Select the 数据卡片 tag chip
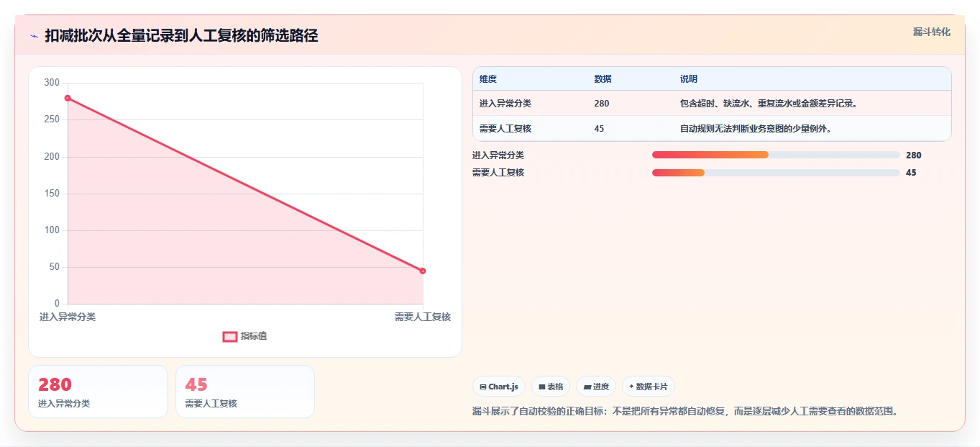 (x=649, y=387)
